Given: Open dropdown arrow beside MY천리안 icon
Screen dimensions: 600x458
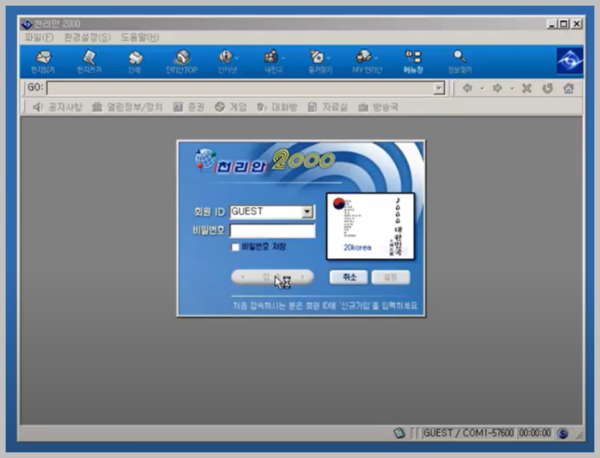Looking at the screenshot, I should point(376,58).
